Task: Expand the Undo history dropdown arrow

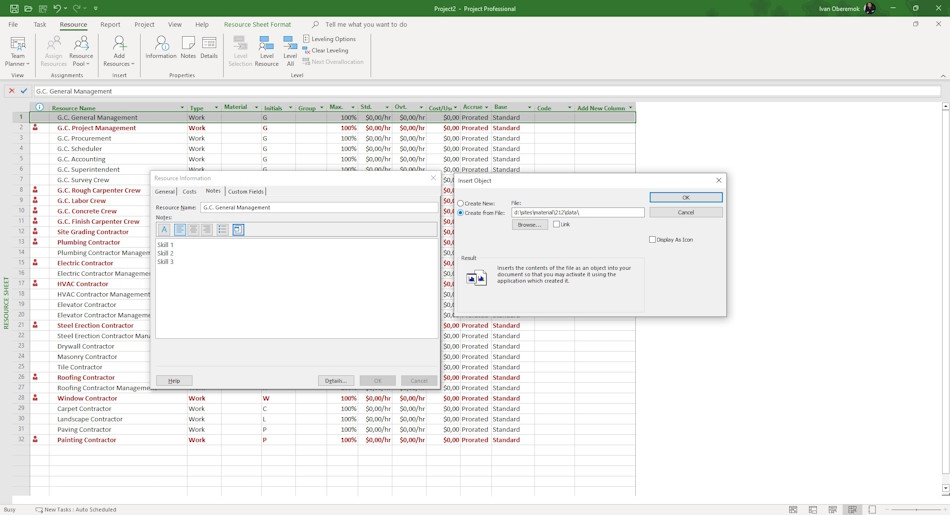Action: (65, 8)
